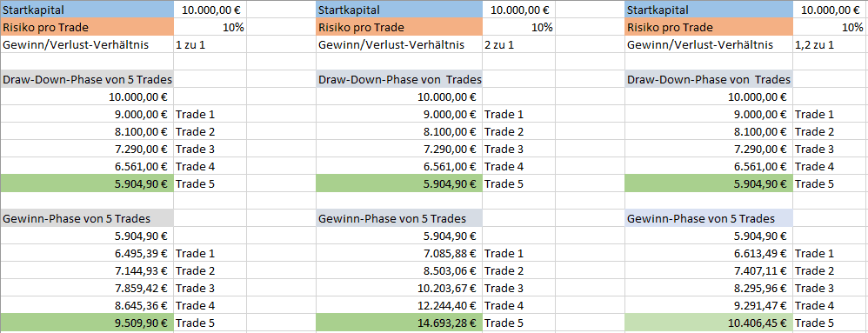868x333 pixels.
Task: Select the Draw-Down-Phase von 5 Trades header
Action: [x=87, y=80]
